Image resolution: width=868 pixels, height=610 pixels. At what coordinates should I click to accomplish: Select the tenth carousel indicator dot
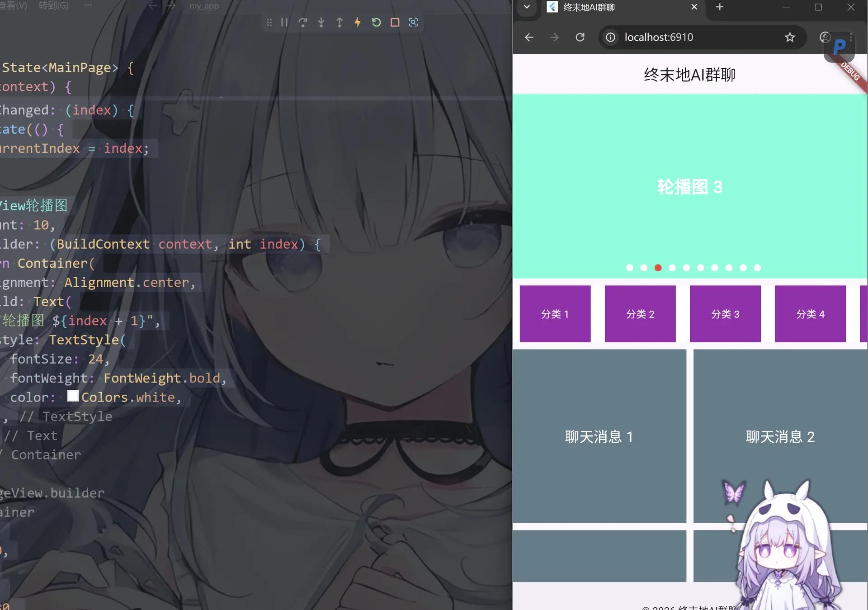(x=757, y=268)
